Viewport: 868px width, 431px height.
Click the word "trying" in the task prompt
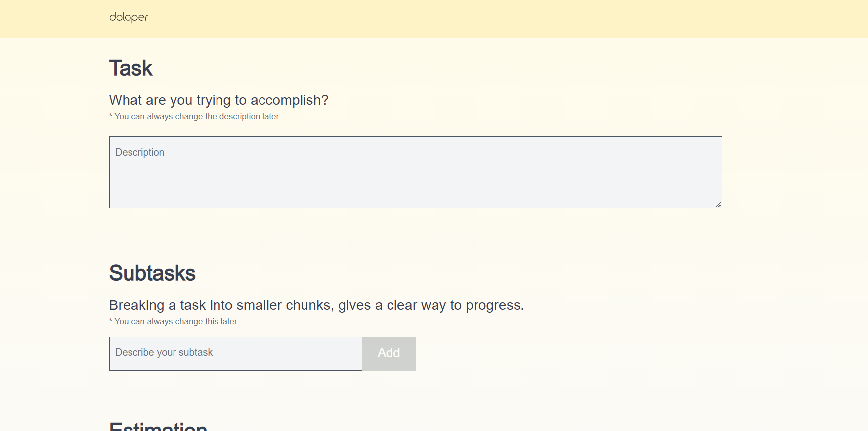click(214, 100)
